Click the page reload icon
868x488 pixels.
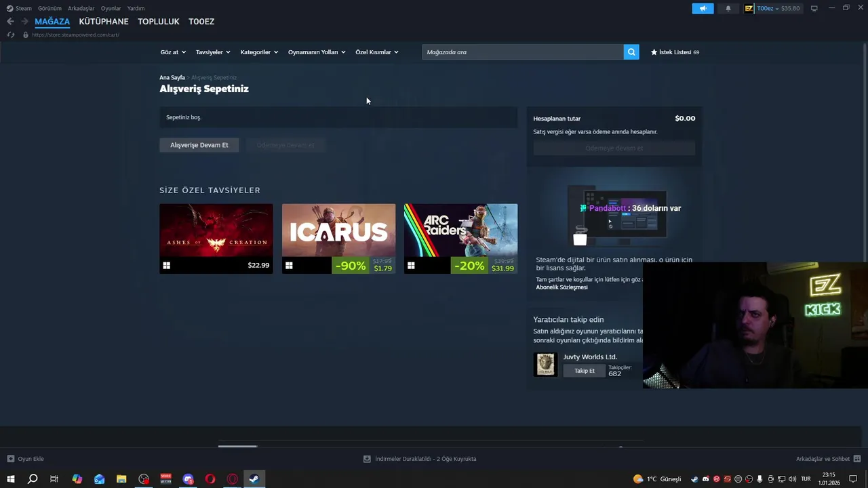pyautogui.click(x=10, y=35)
